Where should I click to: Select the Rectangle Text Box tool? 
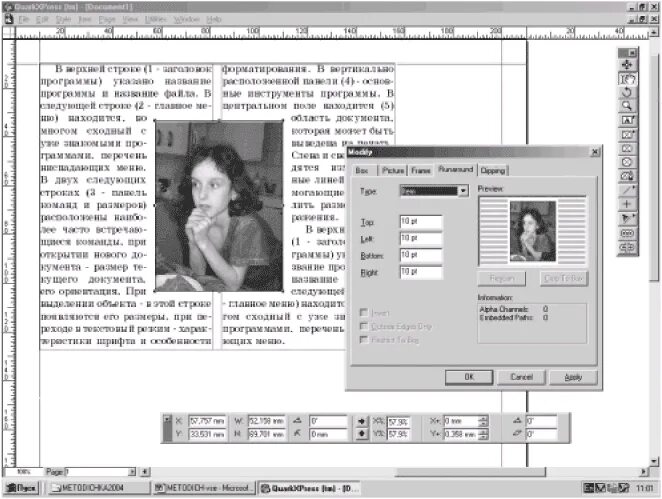(627, 120)
